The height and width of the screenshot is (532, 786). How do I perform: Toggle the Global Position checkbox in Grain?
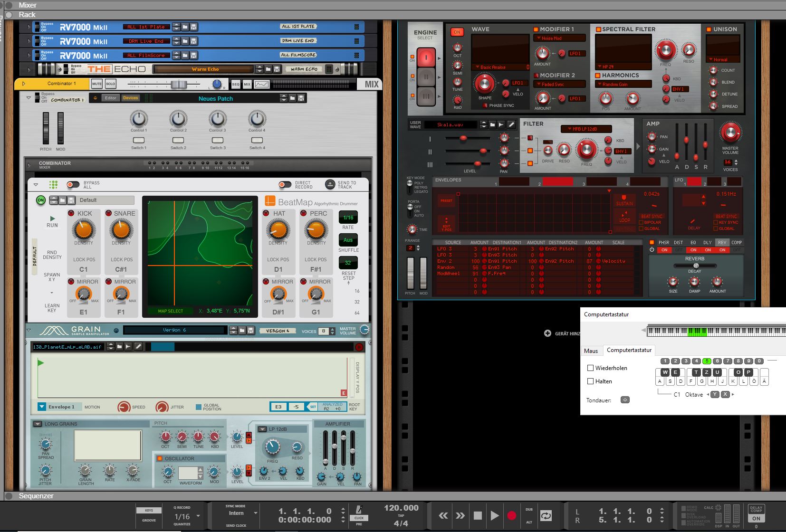point(199,407)
